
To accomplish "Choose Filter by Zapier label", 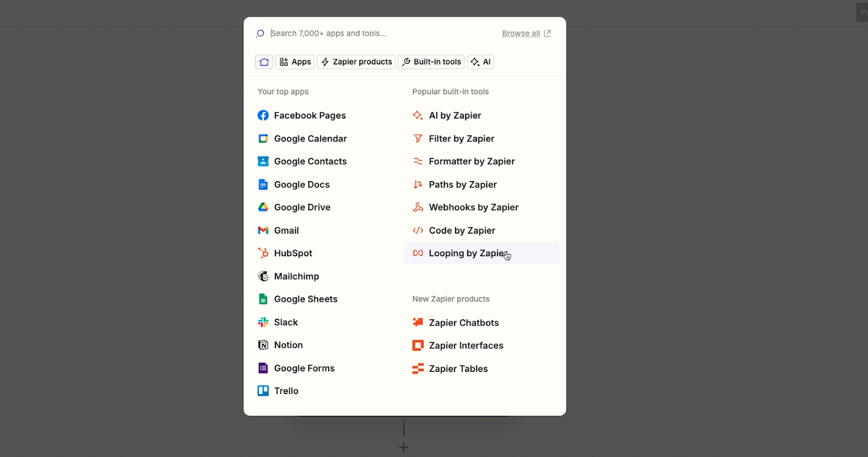I will point(462,139).
